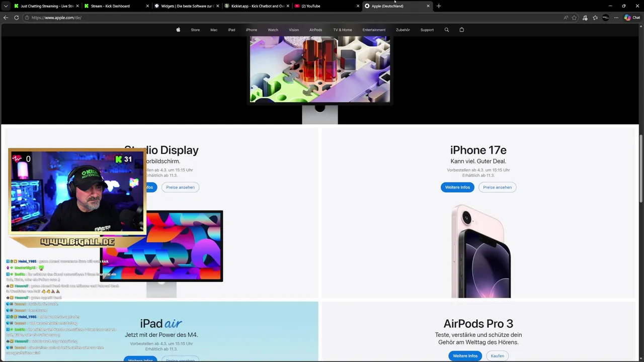The height and width of the screenshot is (362, 644).
Task: Open Store in Apple navigation
Action: click(195, 30)
